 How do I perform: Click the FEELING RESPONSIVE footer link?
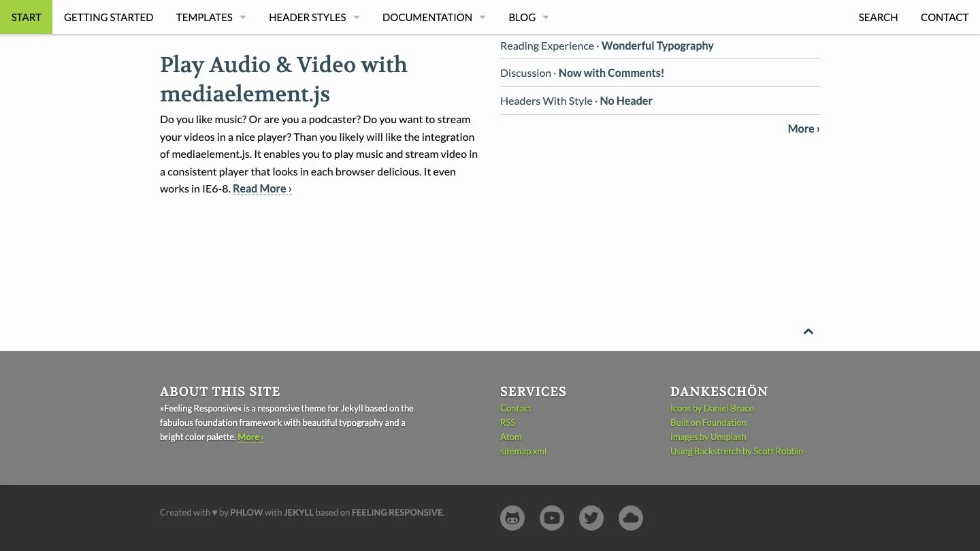(x=397, y=512)
